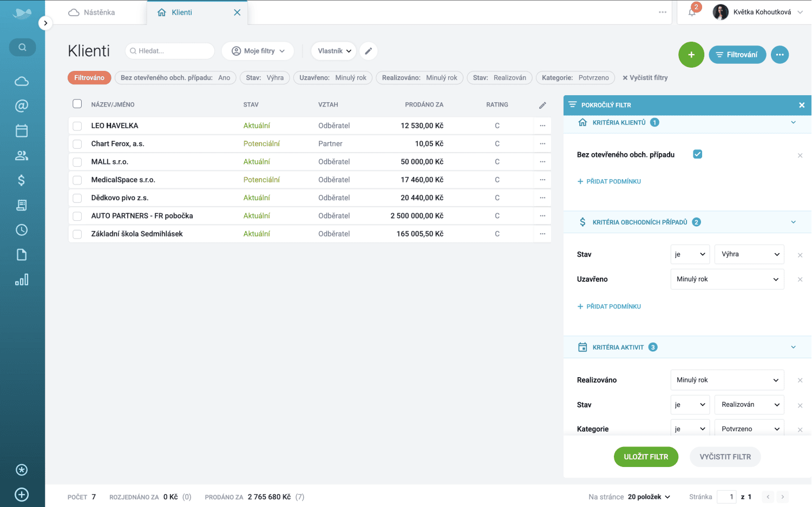The image size is (812, 507).
Task: Open the email @ icon in sidebar
Action: 22,106
